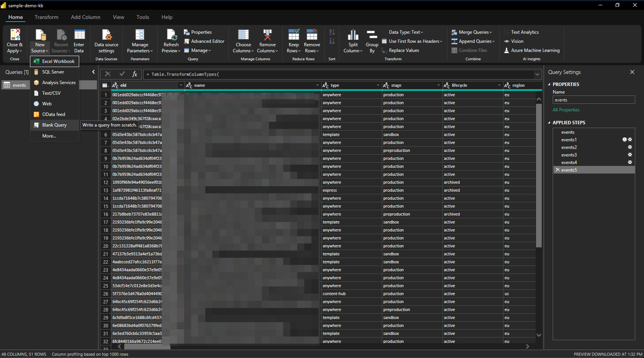Open the View tab
Viewport: 644px width, 358px height.
[x=118, y=17]
